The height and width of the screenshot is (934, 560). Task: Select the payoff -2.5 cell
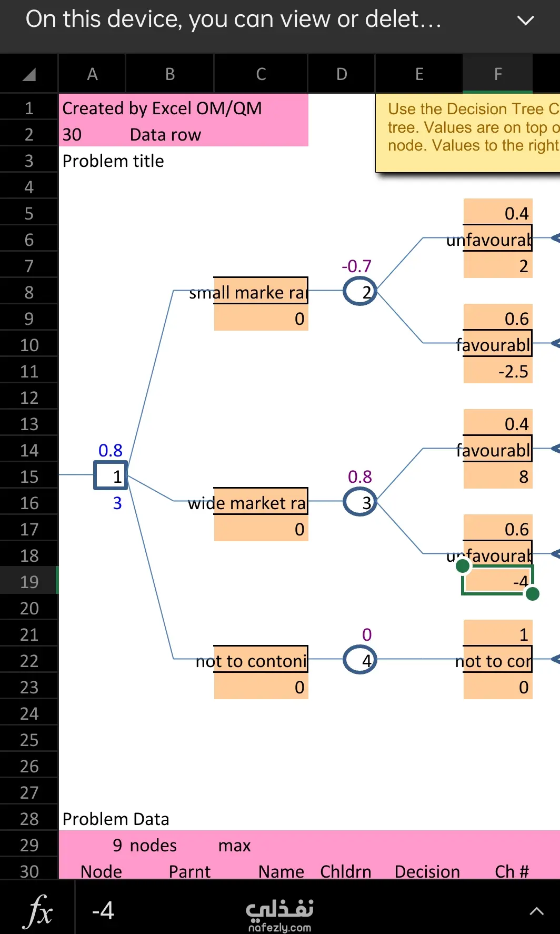[x=498, y=371]
